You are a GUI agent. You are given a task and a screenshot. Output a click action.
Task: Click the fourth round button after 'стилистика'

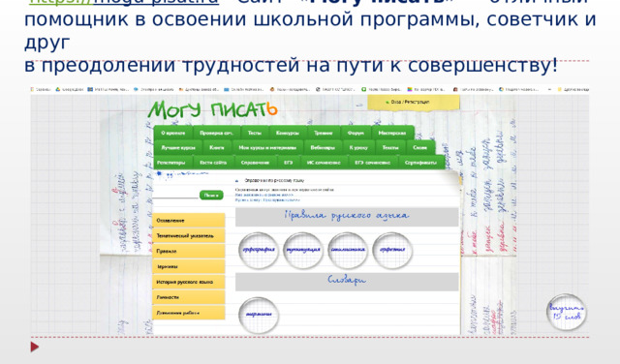(x=392, y=250)
